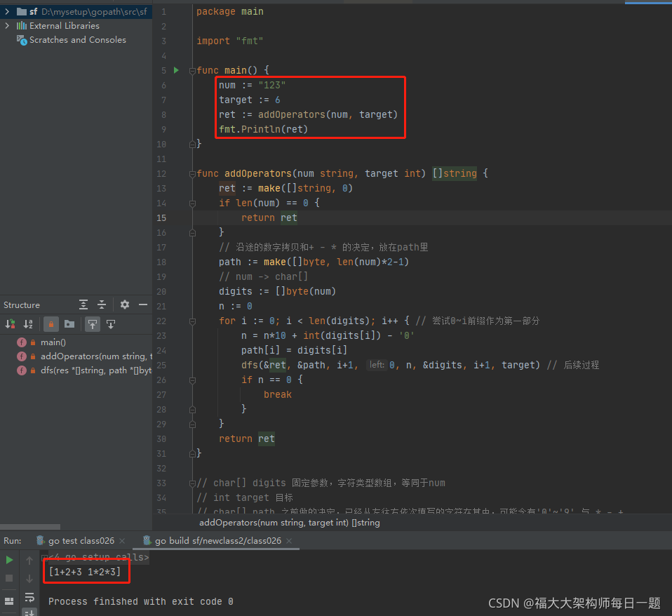Click the left: parameter hint on line 25
This screenshot has height=616, width=672.
377,365
